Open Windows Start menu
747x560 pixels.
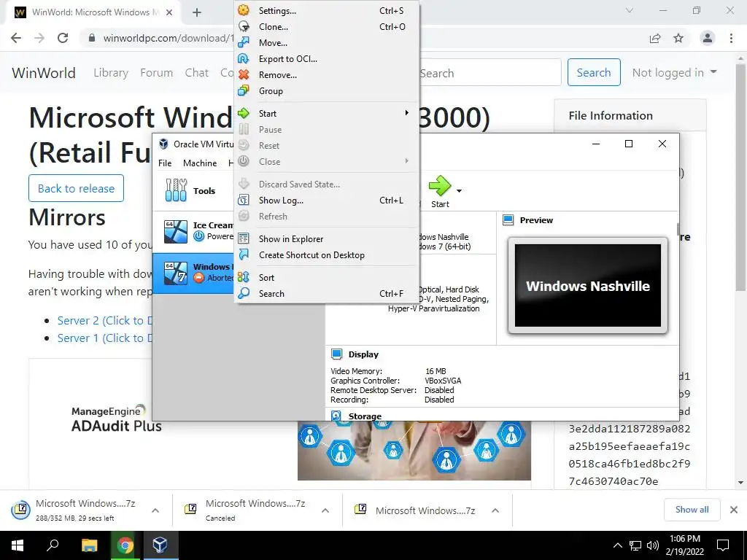point(18,545)
